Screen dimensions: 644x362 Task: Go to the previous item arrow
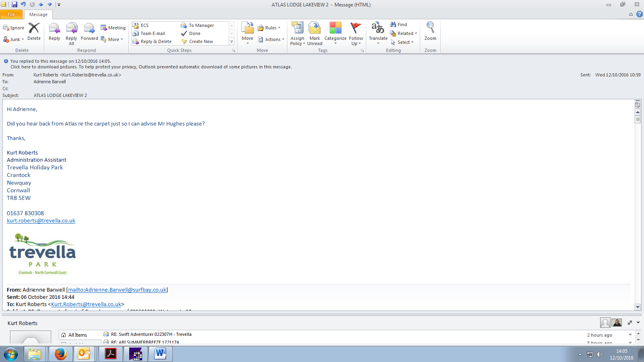click(x=41, y=4)
